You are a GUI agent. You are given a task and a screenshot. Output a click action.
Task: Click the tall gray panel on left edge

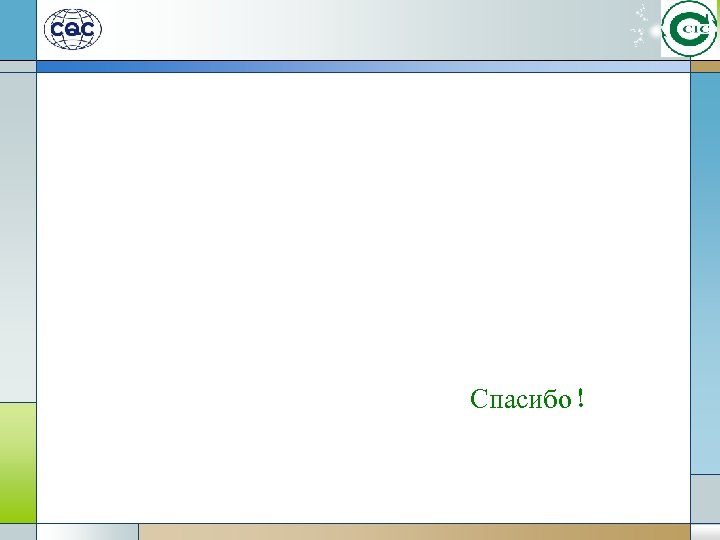18,237
